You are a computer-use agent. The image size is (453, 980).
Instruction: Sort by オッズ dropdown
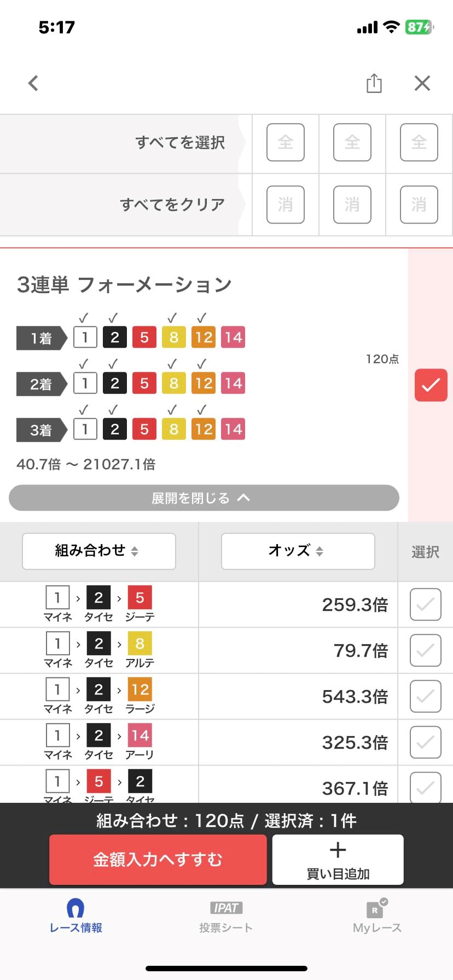pos(298,551)
